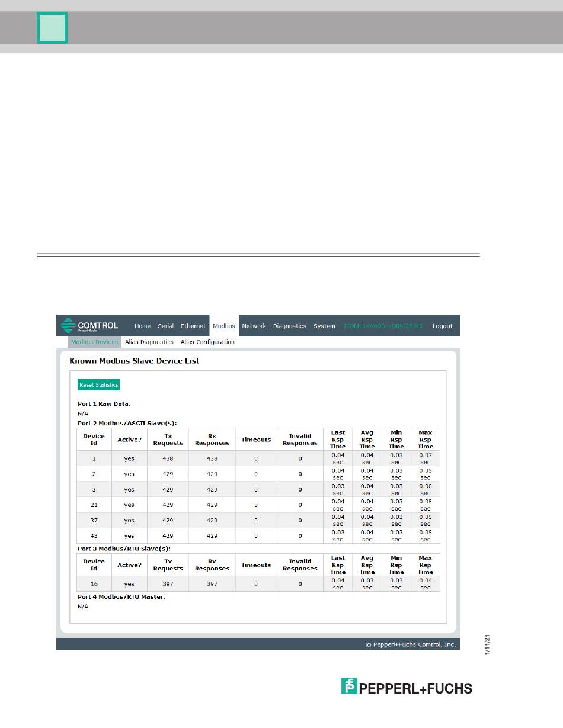Select Device Id 43 cell

pos(94,535)
